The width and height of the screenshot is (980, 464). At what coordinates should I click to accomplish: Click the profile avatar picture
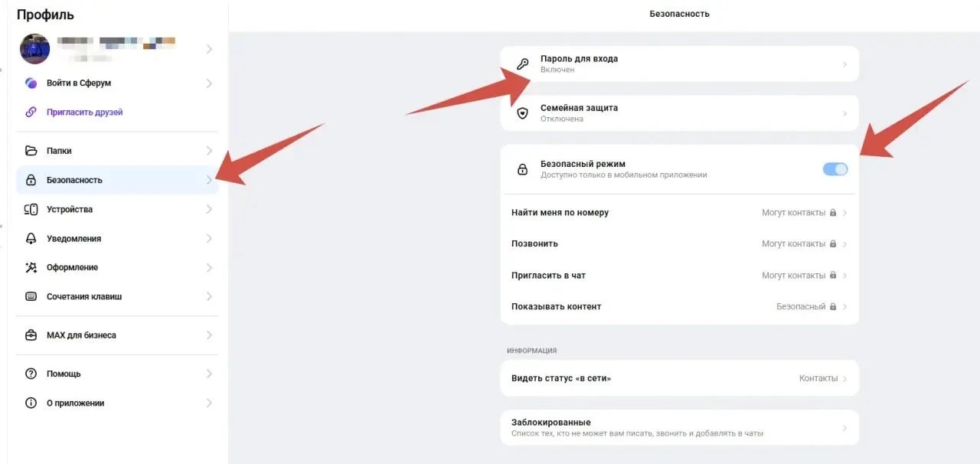(x=34, y=49)
